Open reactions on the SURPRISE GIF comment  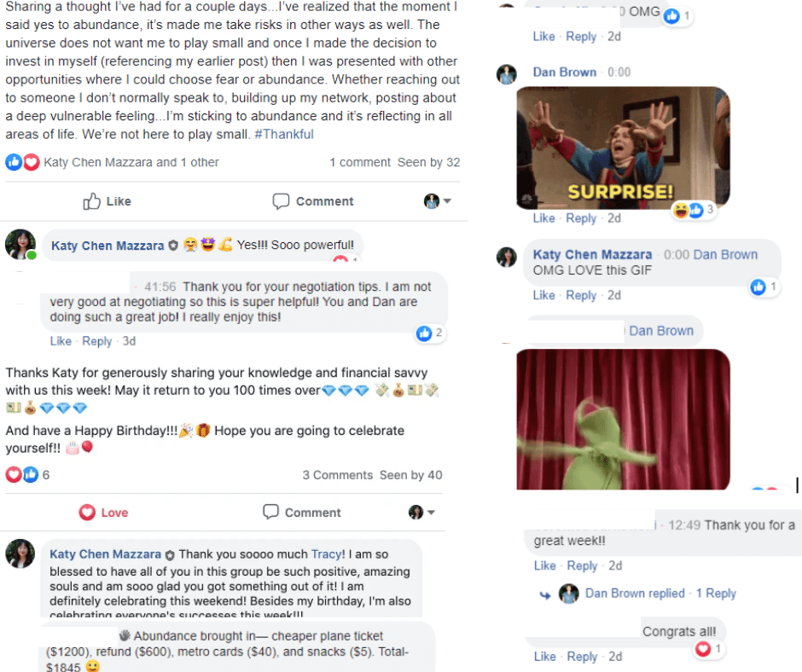tap(693, 210)
